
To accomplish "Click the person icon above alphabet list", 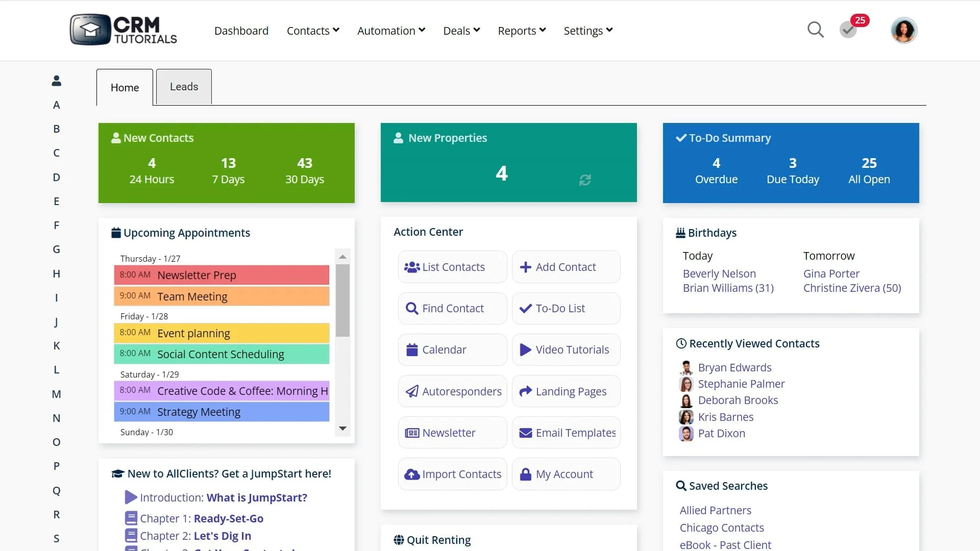I will pyautogui.click(x=57, y=81).
